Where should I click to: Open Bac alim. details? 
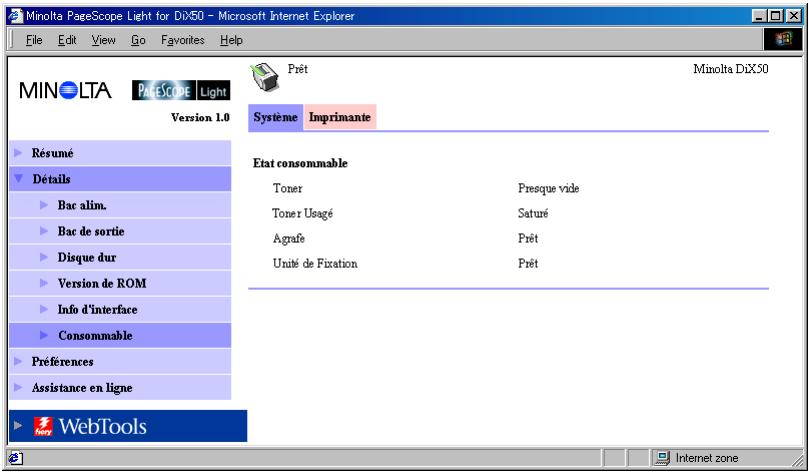point(120,205)
